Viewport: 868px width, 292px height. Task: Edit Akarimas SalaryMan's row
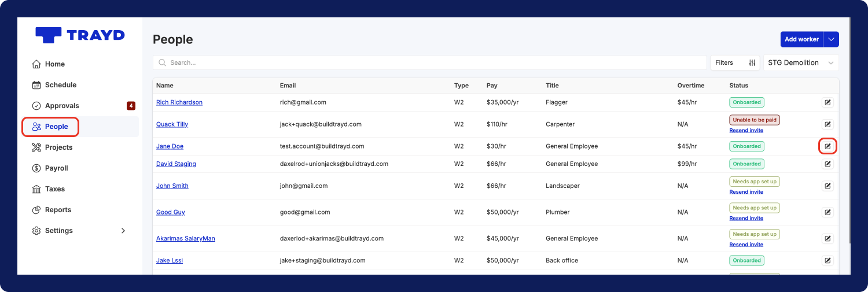click(x=827, y=238)
